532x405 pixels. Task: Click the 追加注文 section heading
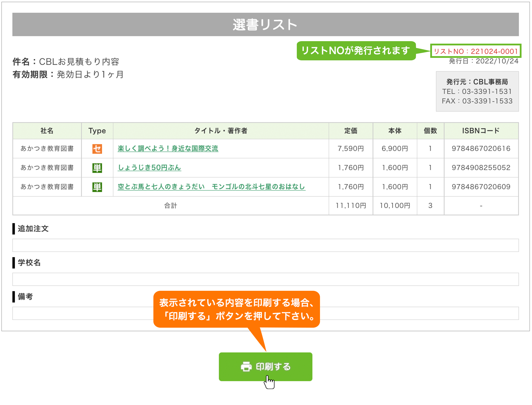tap(33, 229)
